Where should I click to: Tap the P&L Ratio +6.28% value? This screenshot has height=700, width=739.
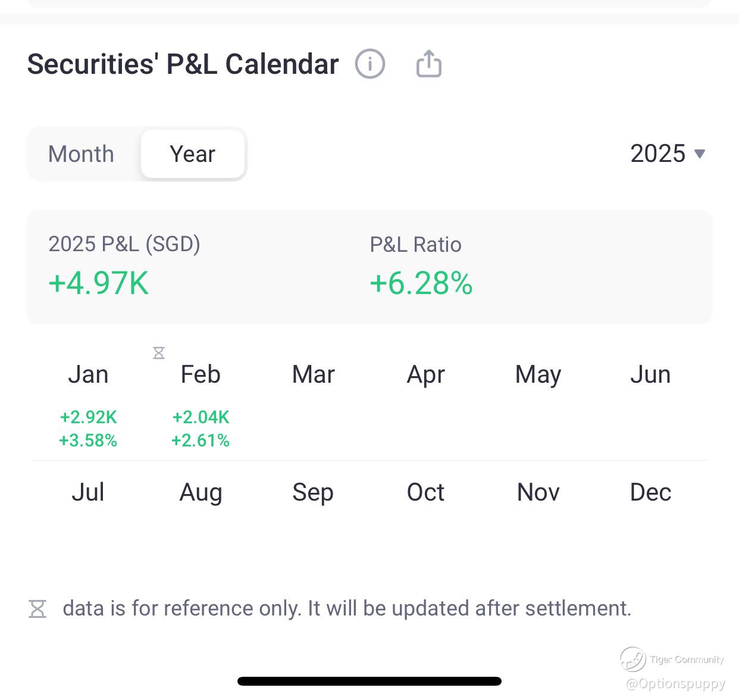(x=421, y=283)
